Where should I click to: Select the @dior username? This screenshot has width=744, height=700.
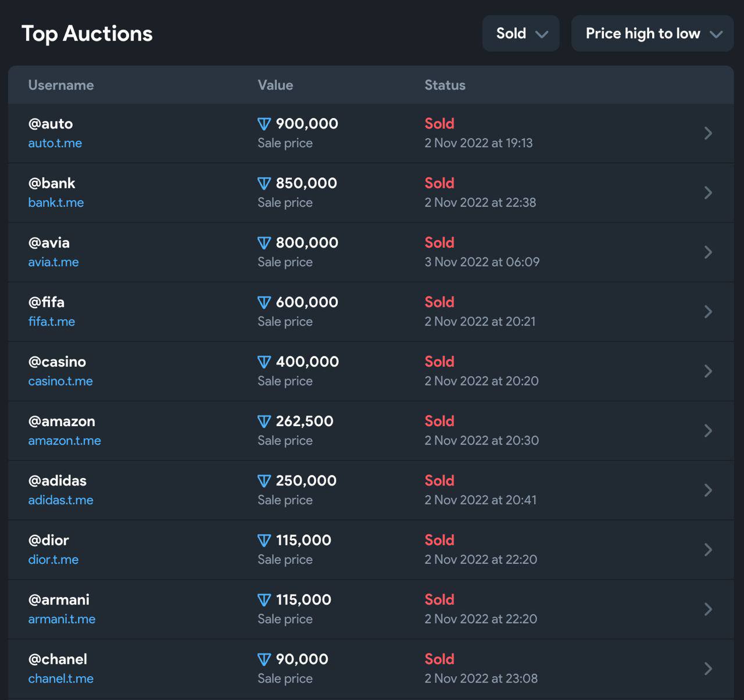tap(49, 540)
